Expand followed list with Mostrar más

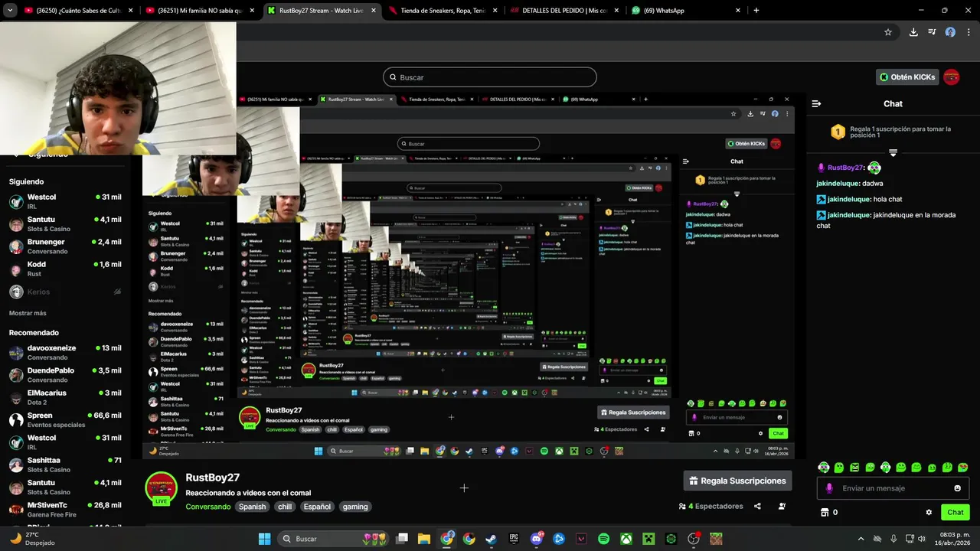point(28,313)
